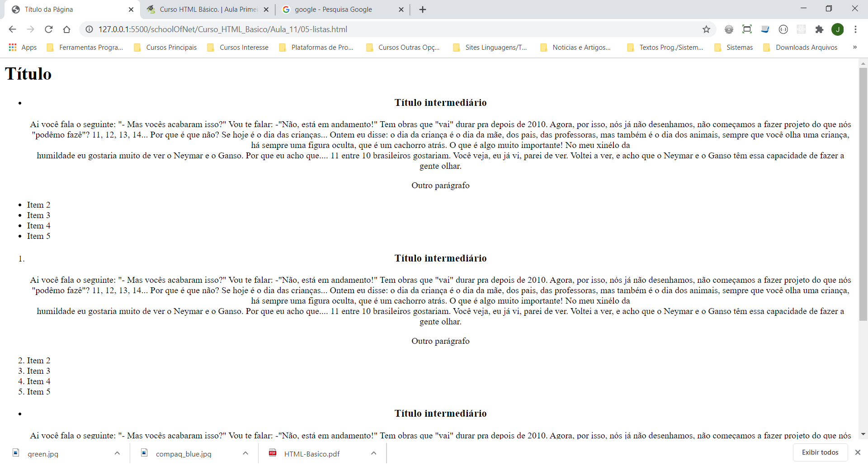Click numbered list entry 5. Item 5

click(x=34, y=392)
